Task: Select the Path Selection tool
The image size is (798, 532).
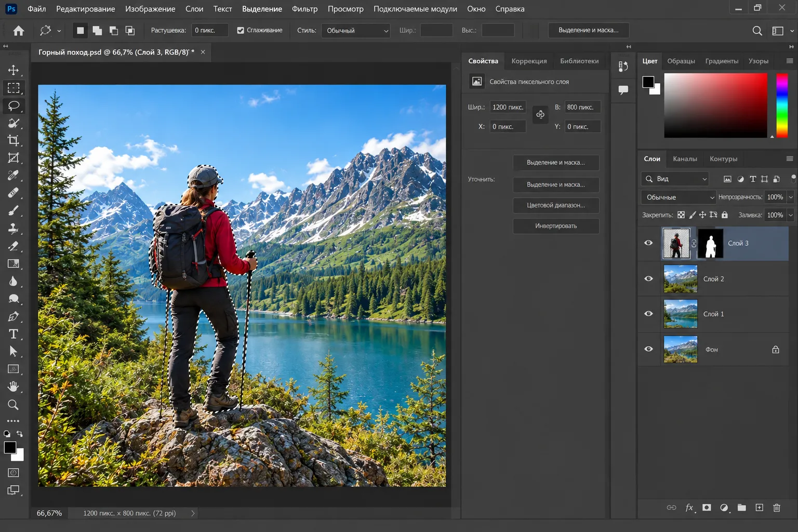Action: (14, 352)
